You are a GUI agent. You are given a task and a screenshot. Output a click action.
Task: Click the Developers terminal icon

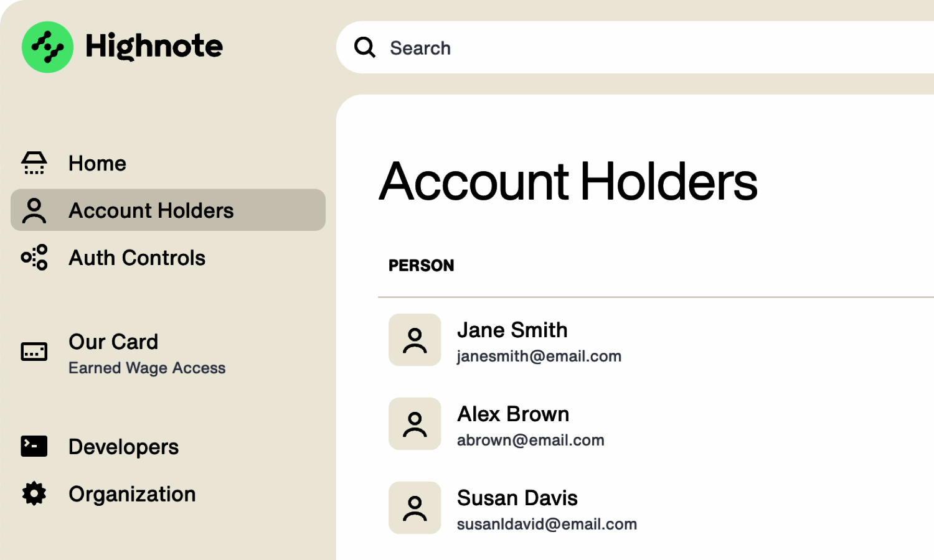[34, 446]
